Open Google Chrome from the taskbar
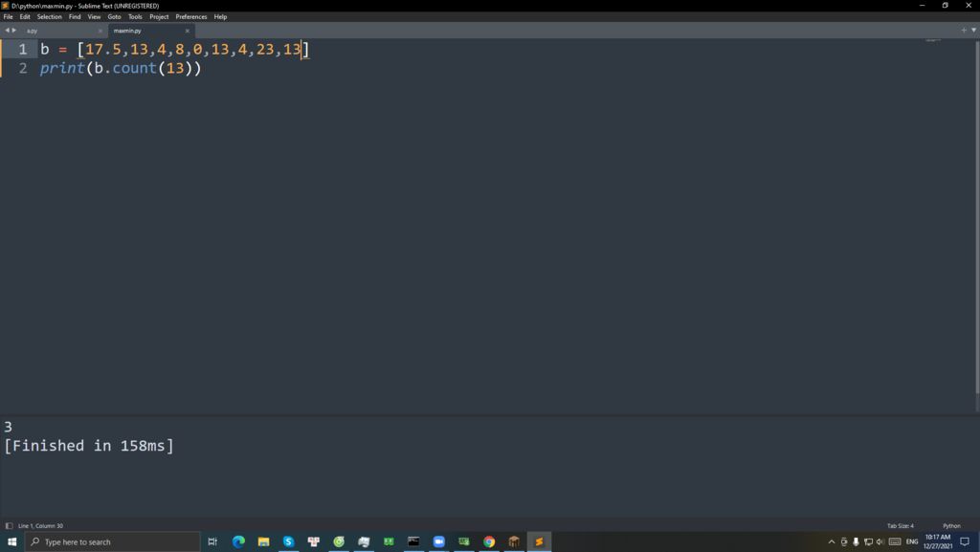The image size is (980, 552). (489, 541)
